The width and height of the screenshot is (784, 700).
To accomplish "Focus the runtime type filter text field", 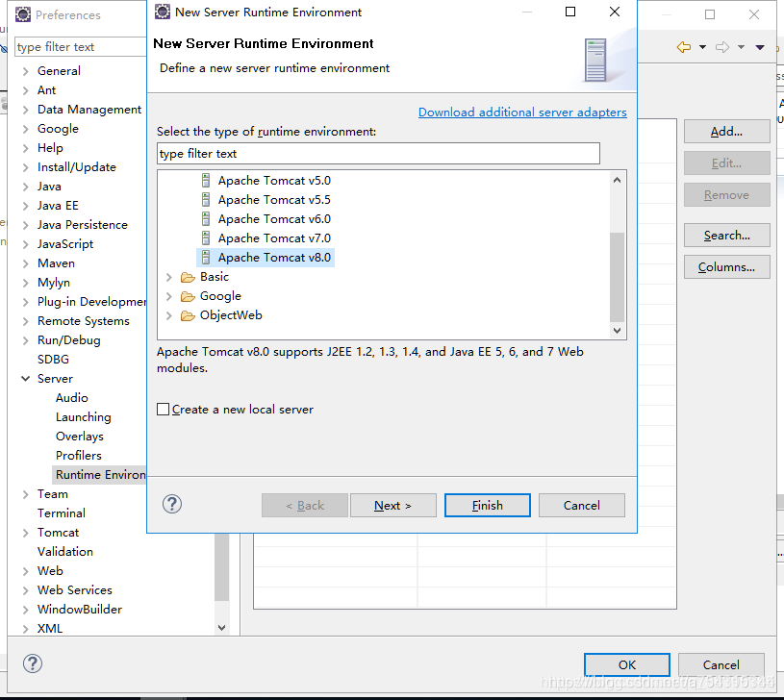I will 378,154.
